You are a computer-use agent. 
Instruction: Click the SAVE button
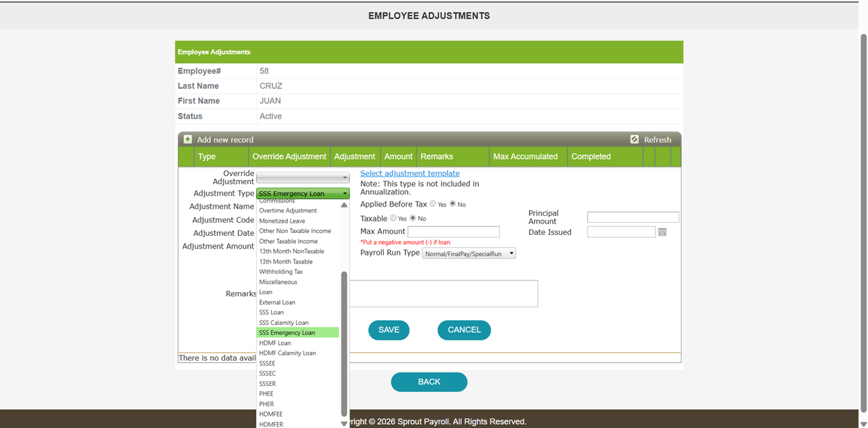pos(388,330)
